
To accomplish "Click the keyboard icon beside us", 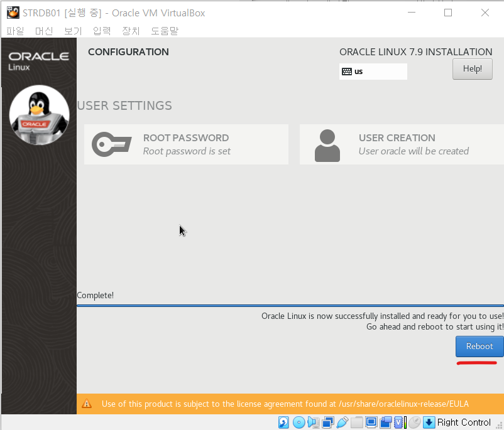I will click(x=346, y=72).
